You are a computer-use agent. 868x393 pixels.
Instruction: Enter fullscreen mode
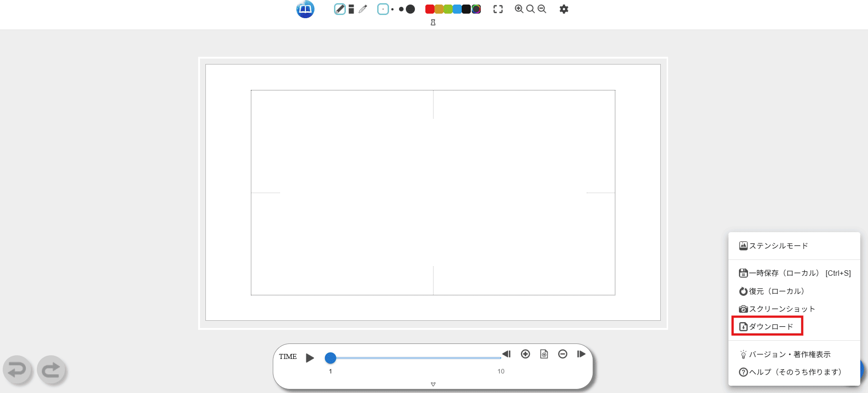click(x=498, y=9)
